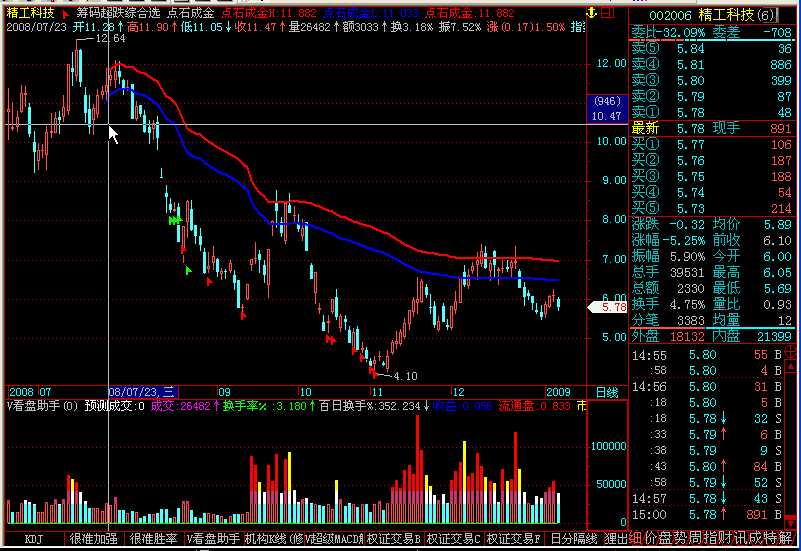Click the 14:55 5.80 55 B tick row
801x551 pixels.
(707, 355)
